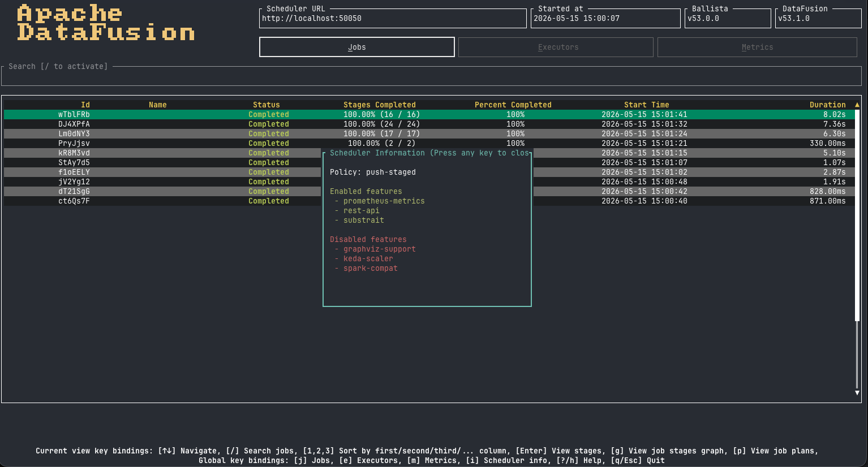Sort by the Percent Completed header
Viewport: 868px width, 467px height.
coord(513,105)
